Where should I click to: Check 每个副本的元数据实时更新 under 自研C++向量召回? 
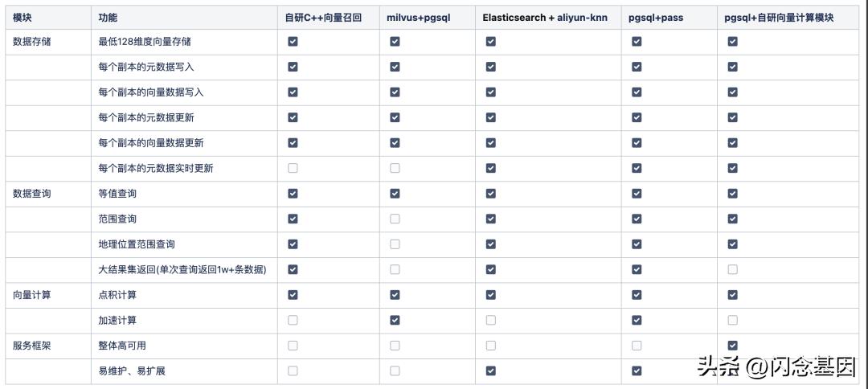point(293,168)
